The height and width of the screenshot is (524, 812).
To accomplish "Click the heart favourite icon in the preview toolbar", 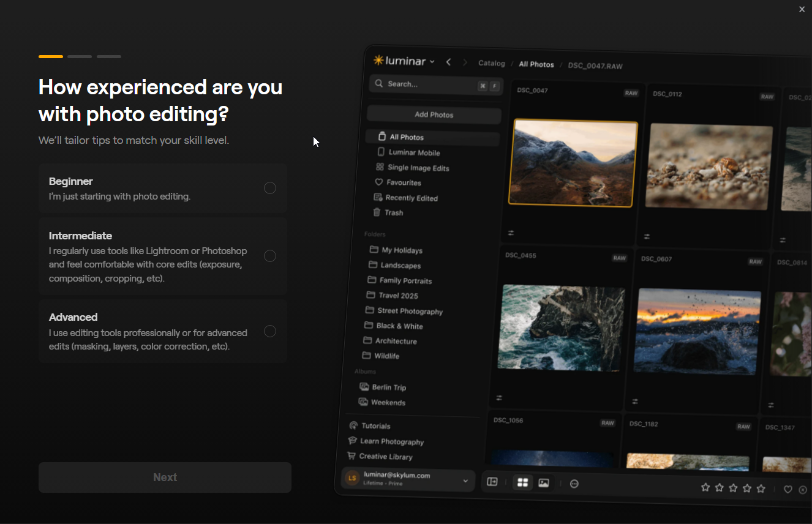I will (788, 489).
